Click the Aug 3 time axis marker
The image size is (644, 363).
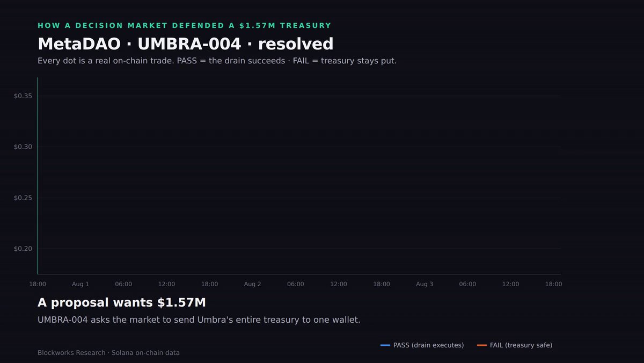(x=425, y=284)
